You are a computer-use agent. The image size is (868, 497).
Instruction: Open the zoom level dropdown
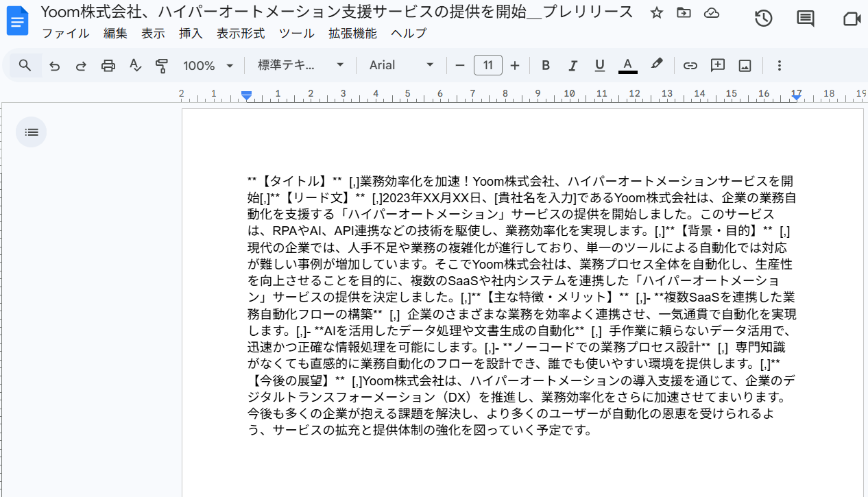208,65
